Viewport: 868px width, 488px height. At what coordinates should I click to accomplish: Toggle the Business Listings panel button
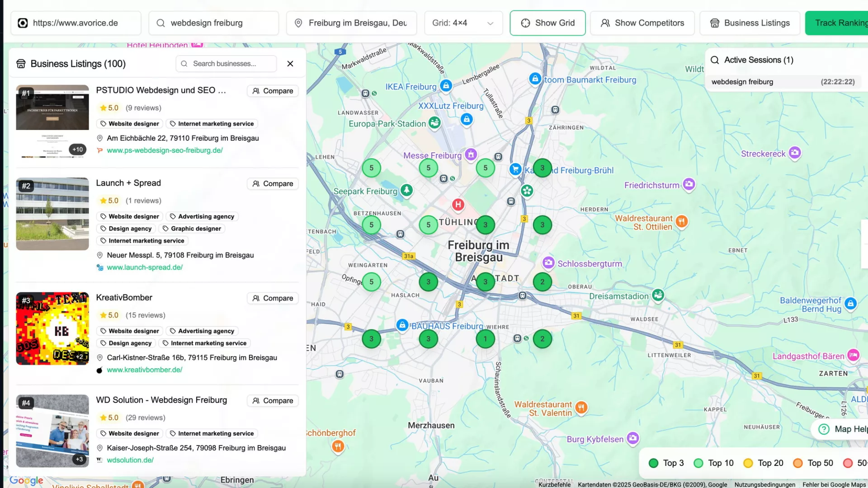[749, 23]
